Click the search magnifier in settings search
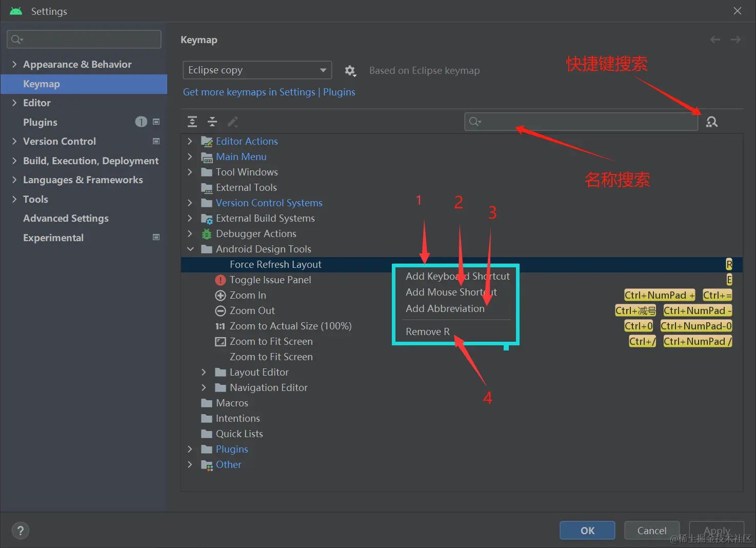The width and height of the screenshot is (756, 548). [17, 40]
